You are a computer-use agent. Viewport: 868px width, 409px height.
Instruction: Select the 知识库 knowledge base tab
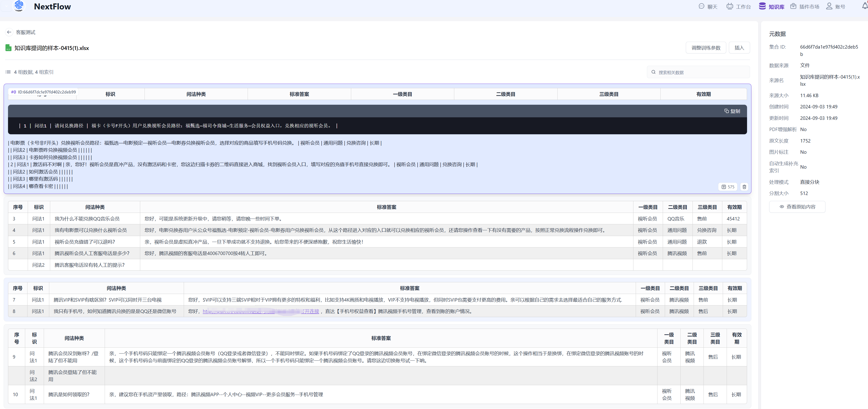tap(772, 7)
